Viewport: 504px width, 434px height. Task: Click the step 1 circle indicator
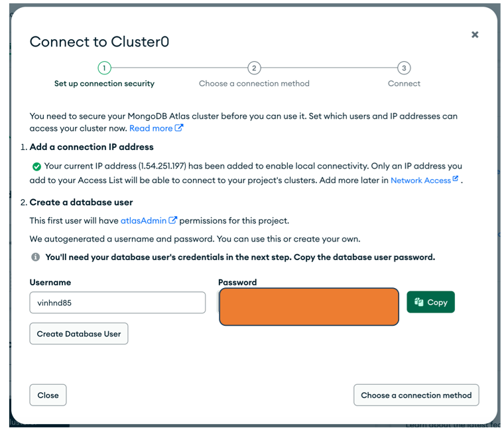click(x=104, y=68)
